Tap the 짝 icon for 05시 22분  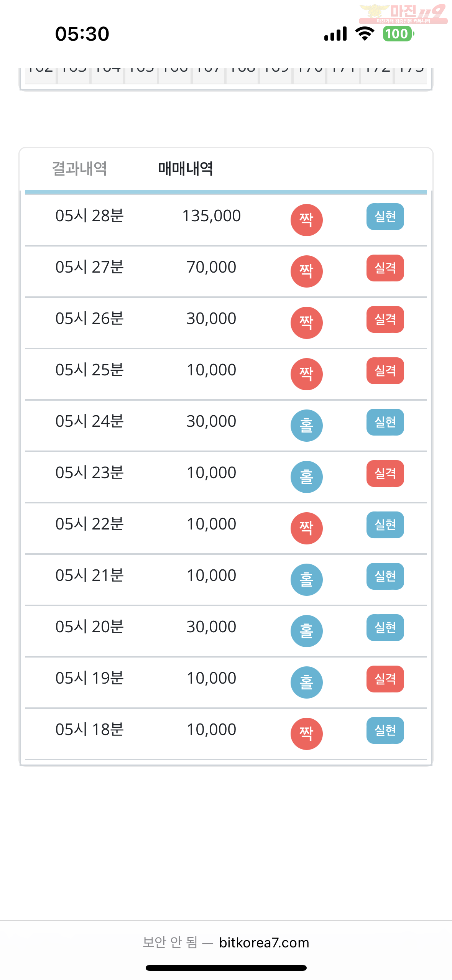pyautogui.click(x=306, y=528)
